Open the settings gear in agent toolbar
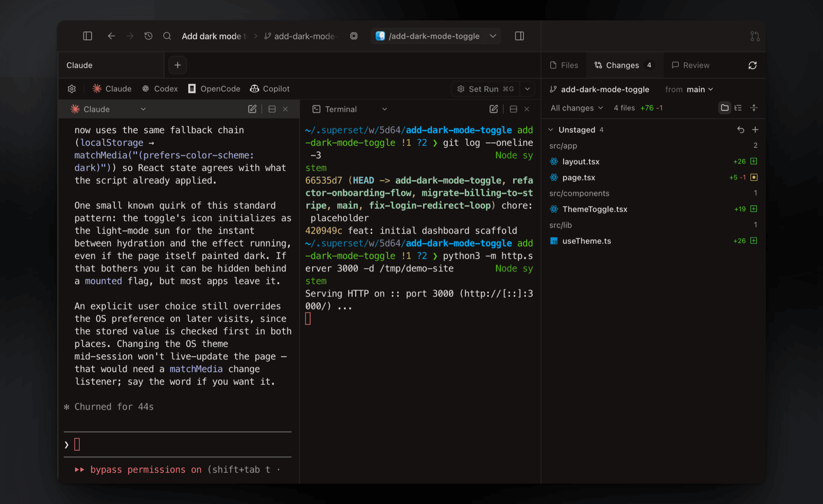823x504 pixels. tap(72, 89)
